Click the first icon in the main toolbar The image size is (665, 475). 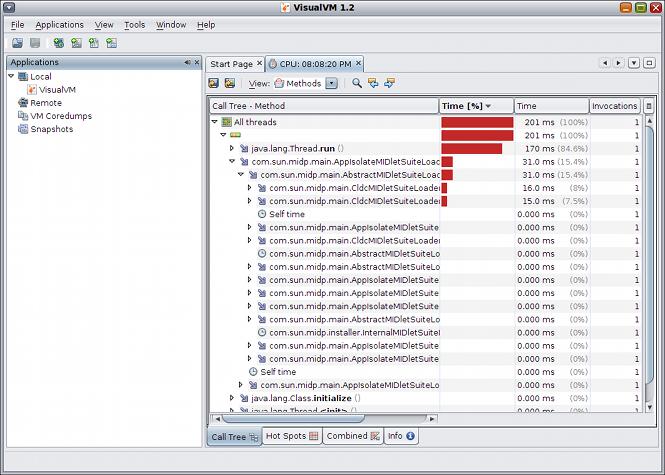click(x=17, y=43)
